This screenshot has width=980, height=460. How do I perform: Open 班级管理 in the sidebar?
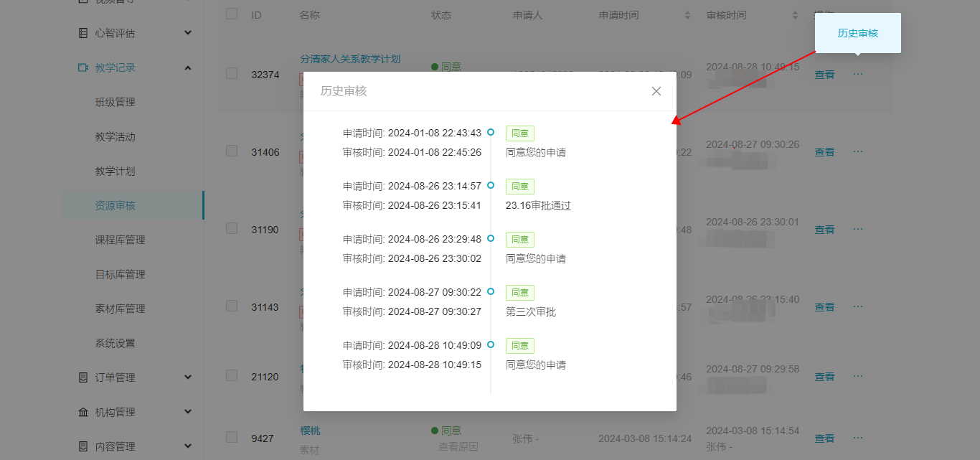[x=116, y=102]
